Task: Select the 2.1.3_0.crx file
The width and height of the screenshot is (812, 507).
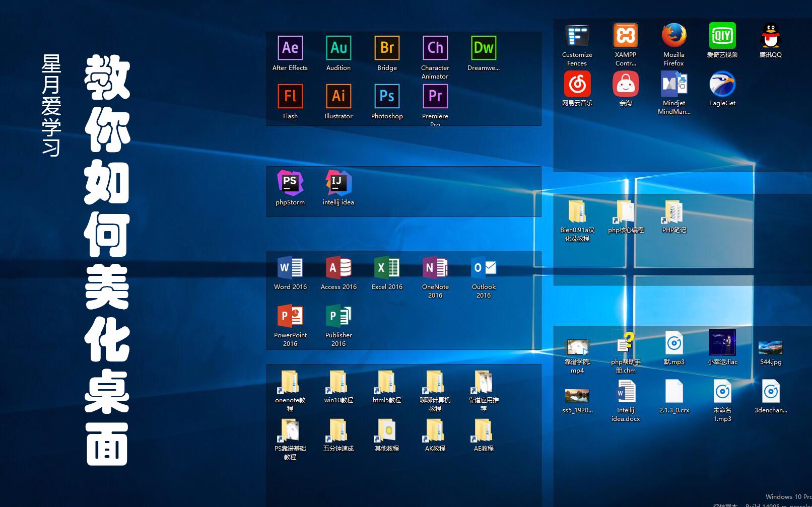Action: coord(674,392)
